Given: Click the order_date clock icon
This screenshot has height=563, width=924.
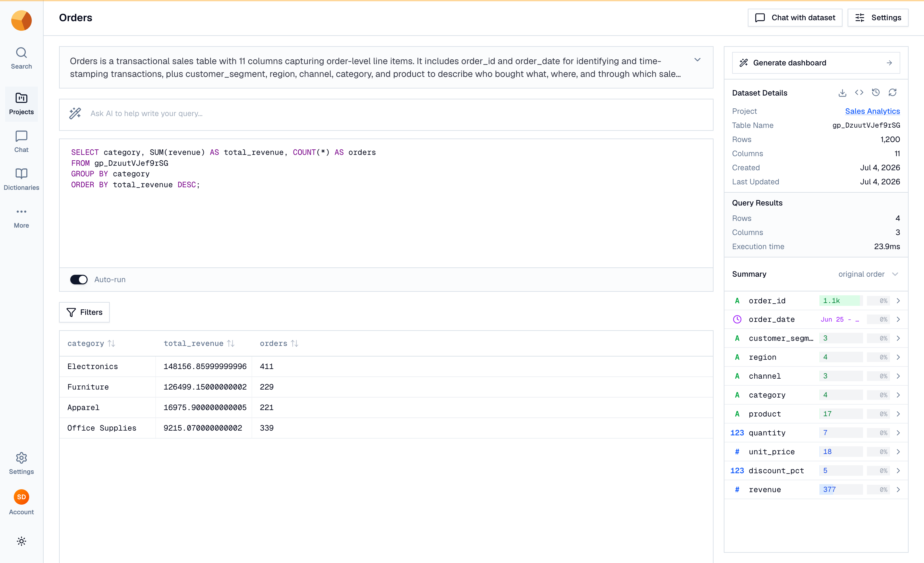Looking at the screenshot, I should click(737, 319).
